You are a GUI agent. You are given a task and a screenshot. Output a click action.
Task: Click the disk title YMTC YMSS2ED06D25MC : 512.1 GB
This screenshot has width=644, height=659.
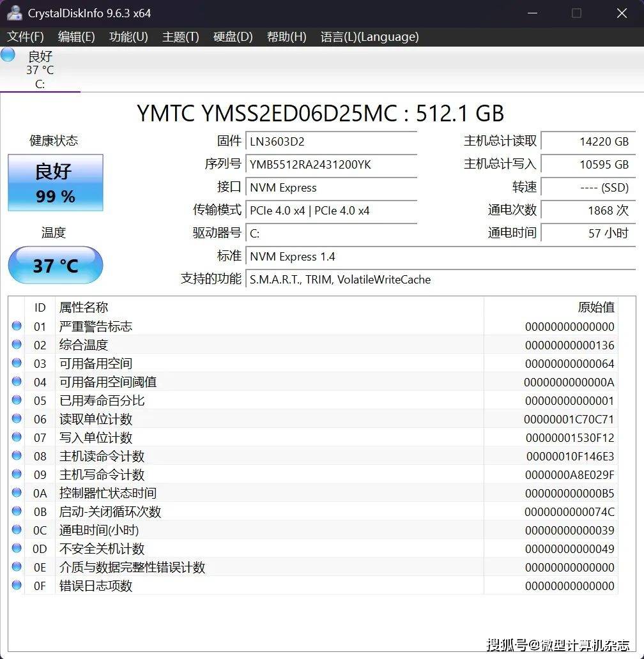(320, 113)
